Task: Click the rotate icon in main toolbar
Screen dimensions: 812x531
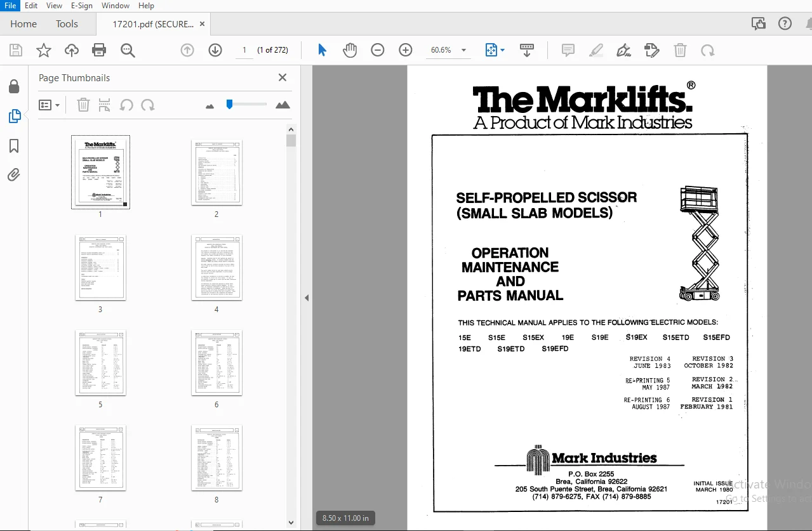Action: coord(707,50)
